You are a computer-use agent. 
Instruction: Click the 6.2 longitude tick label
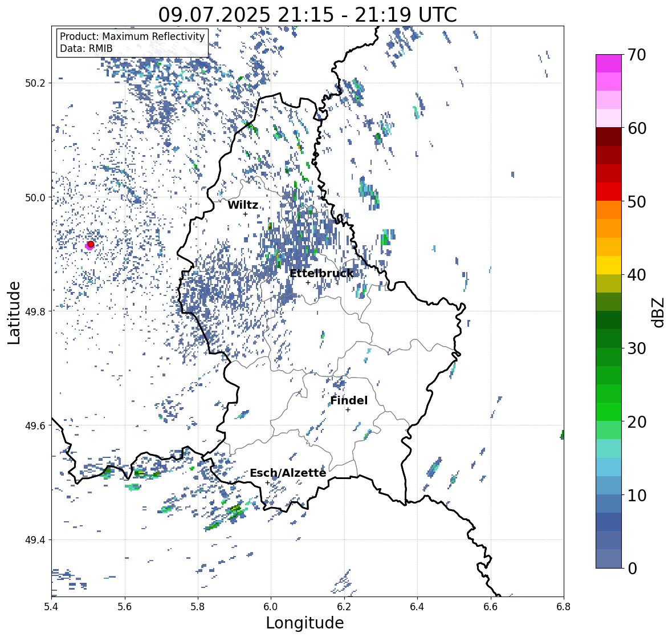click(x=344, y=607)
